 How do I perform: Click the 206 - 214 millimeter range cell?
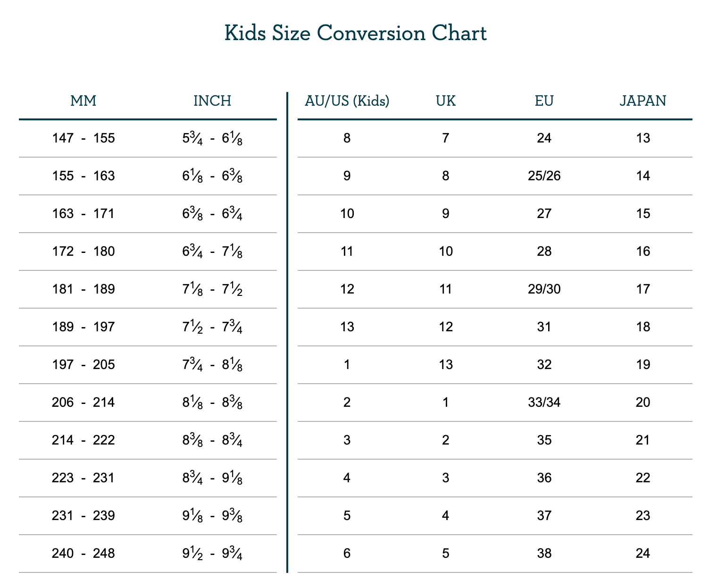83,403
